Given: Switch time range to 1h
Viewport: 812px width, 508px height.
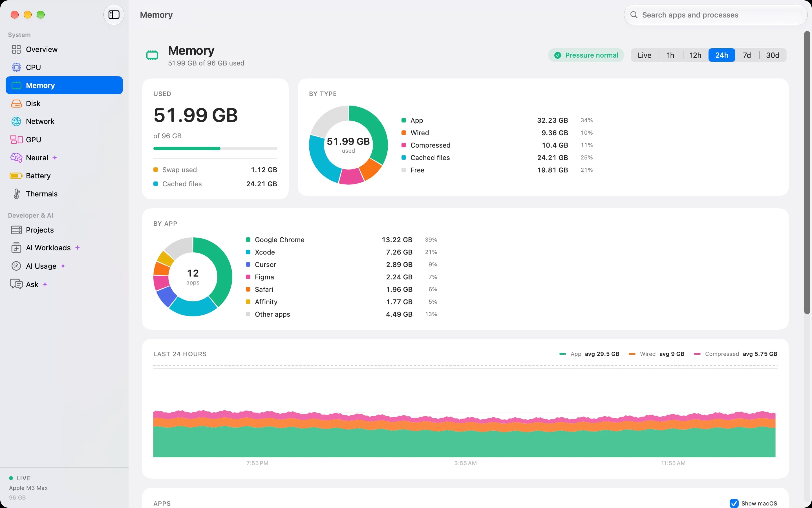Looking at the screenshot, I should click(670, 55).
